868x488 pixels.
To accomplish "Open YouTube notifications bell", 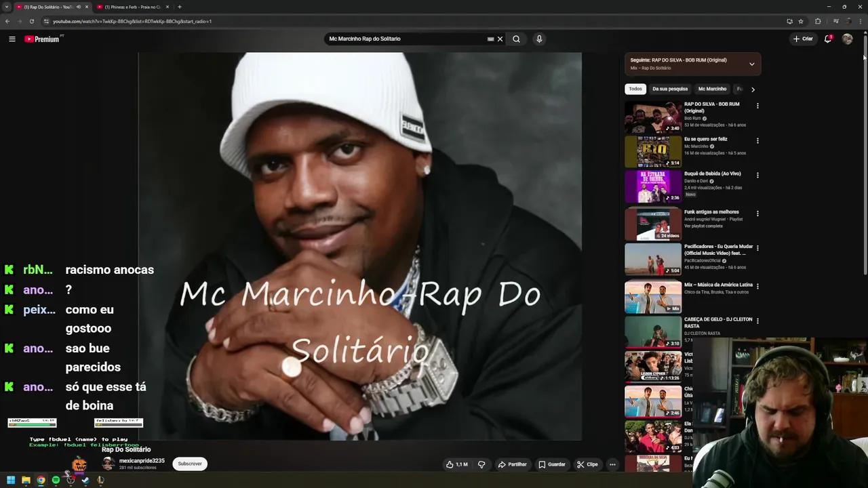I will [827, 39].
